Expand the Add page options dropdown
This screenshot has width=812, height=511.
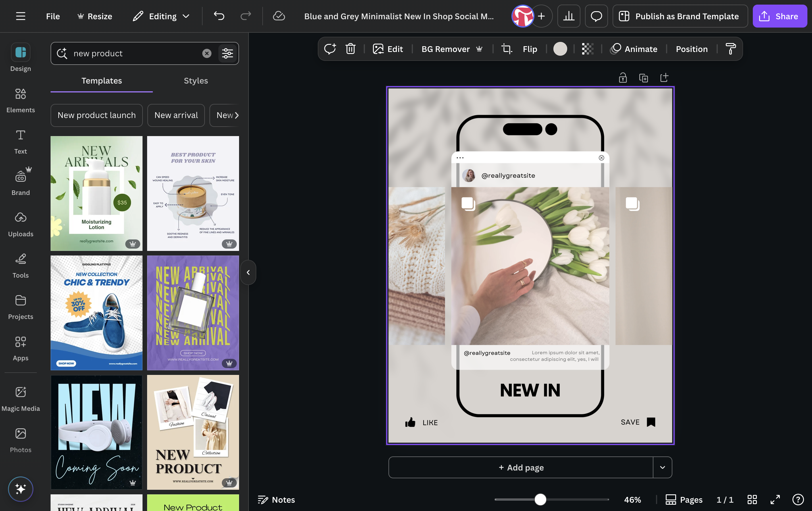tap(662, 467)
